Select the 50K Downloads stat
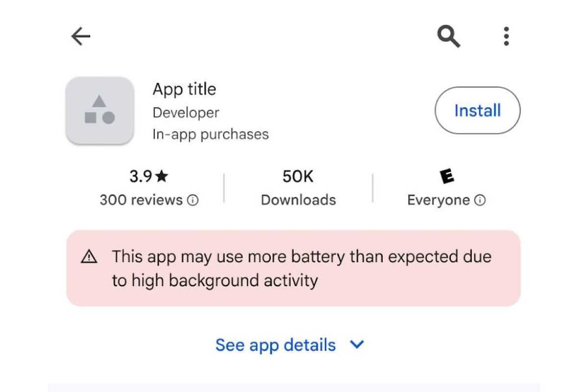 297,188
